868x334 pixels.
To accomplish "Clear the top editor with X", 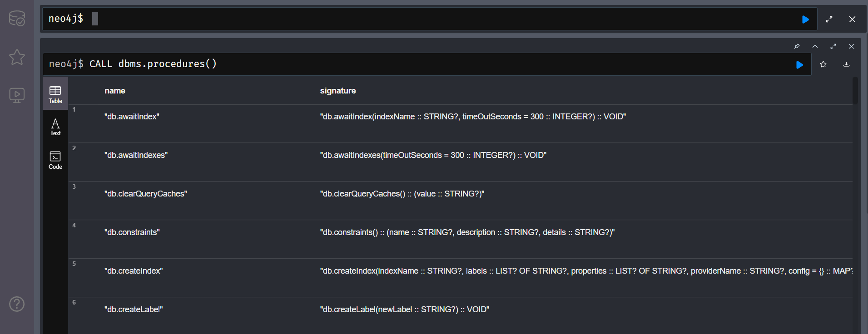I will click(x=852, y=20).
